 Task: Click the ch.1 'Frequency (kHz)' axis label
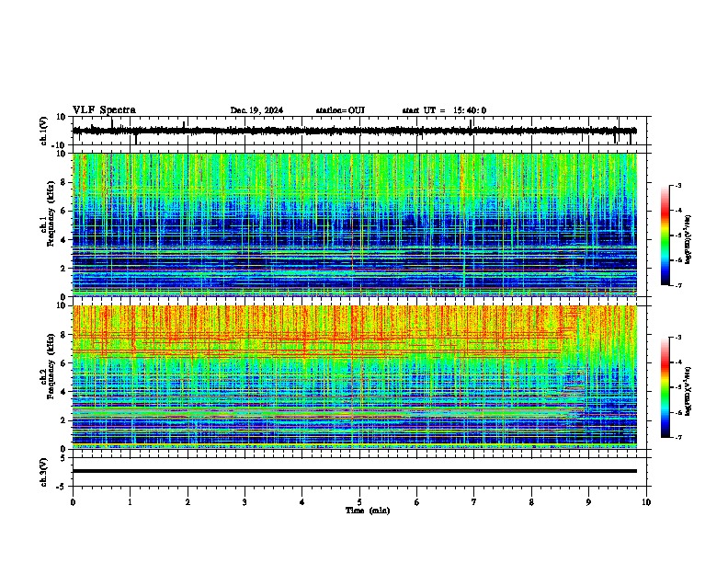click(x=51, y=214)
